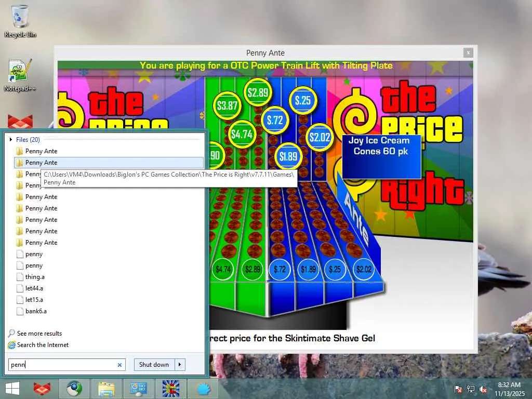This screenshot has width=532, height=399.
Task: Open File Explorer from the taskbar
Action: point(106,389)
